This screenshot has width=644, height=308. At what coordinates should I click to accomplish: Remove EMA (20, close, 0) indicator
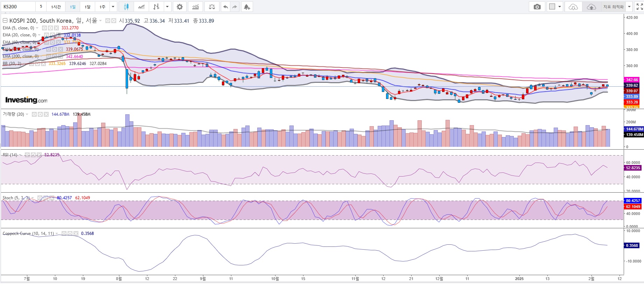pyautogui.click(x=58, y=35)
